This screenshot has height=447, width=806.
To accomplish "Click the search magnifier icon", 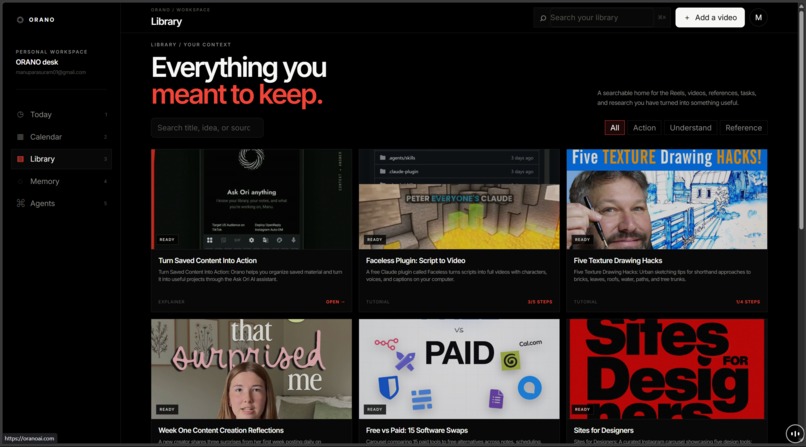I will (543, 18).
